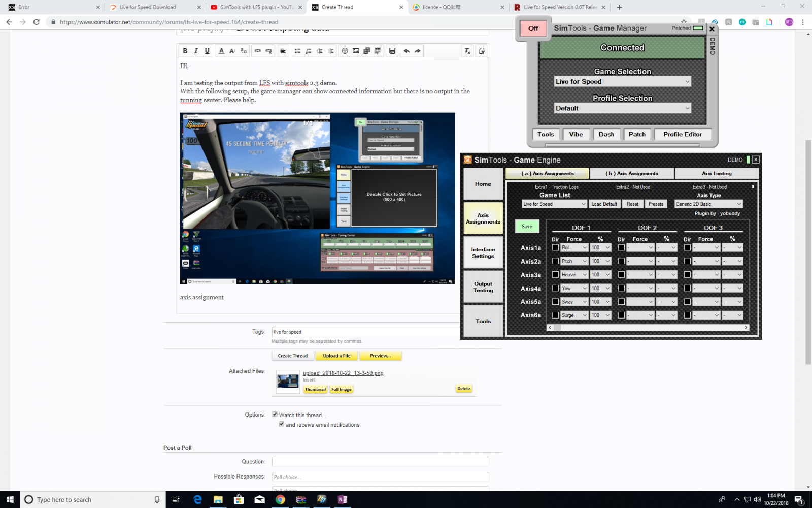Check the Axis3a Heave direction box
The width and height of the screenshot is (812, 508).
(x=555, y=275)
